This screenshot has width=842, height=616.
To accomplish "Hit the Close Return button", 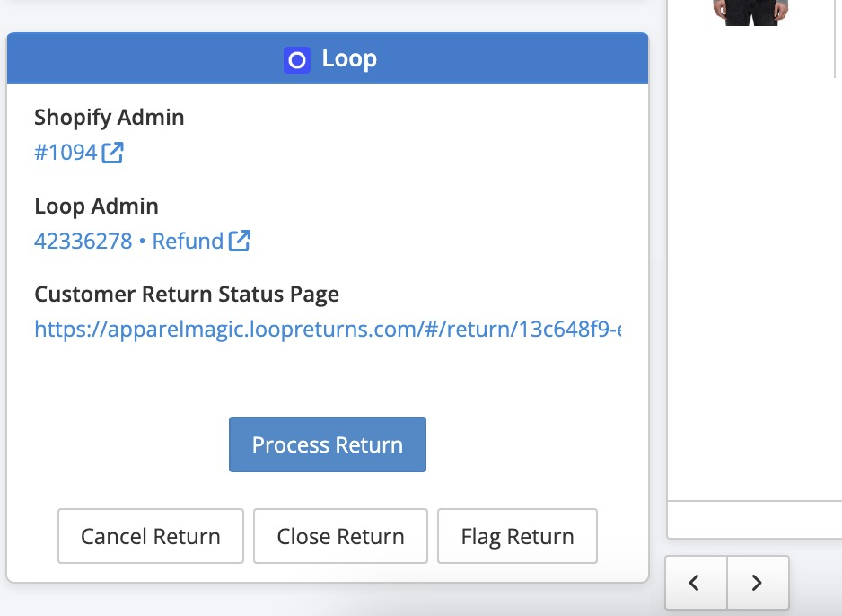I will tap(340, 537).
